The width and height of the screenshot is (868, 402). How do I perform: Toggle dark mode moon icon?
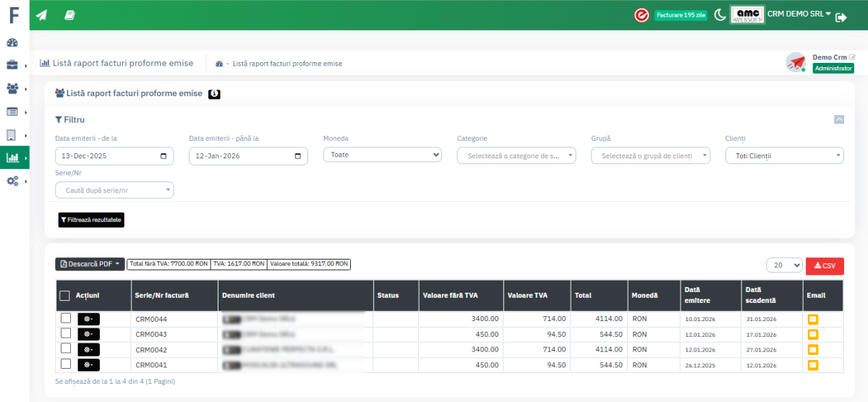point(720,15)
